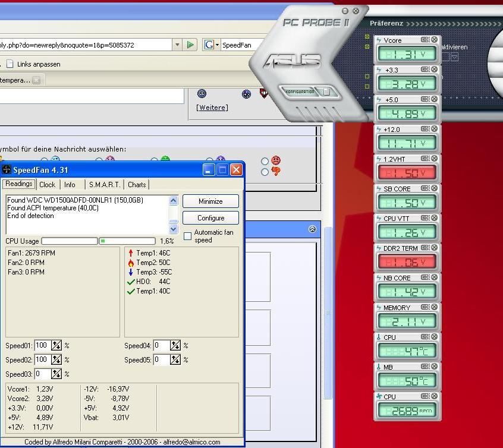Adjust the Speed02 spinner arrows
Image resolution: width=503 pixels, height=448 pixels.
(56, 359)
